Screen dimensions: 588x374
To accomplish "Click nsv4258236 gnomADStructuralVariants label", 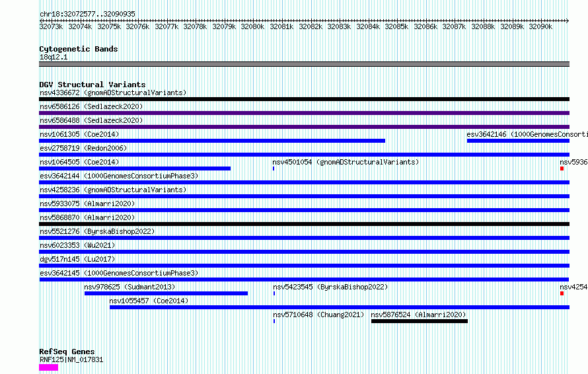I will 113,190.
